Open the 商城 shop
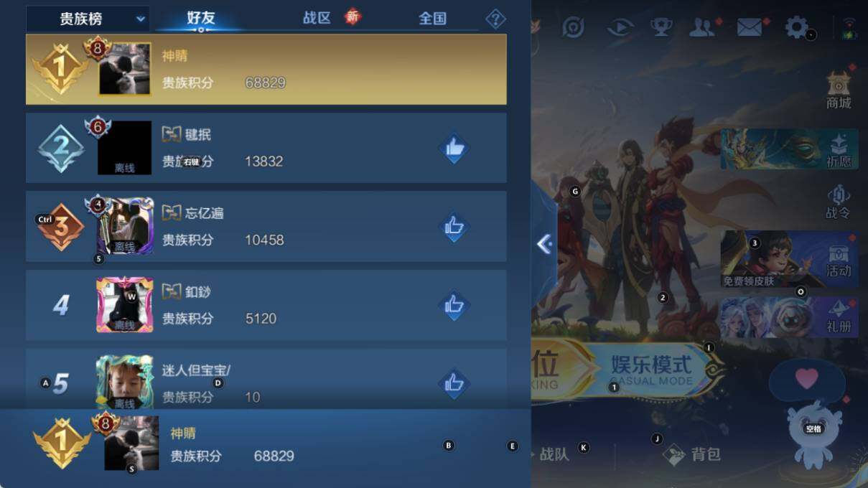This screenshot has height=488, width=868. coord(838,89)
